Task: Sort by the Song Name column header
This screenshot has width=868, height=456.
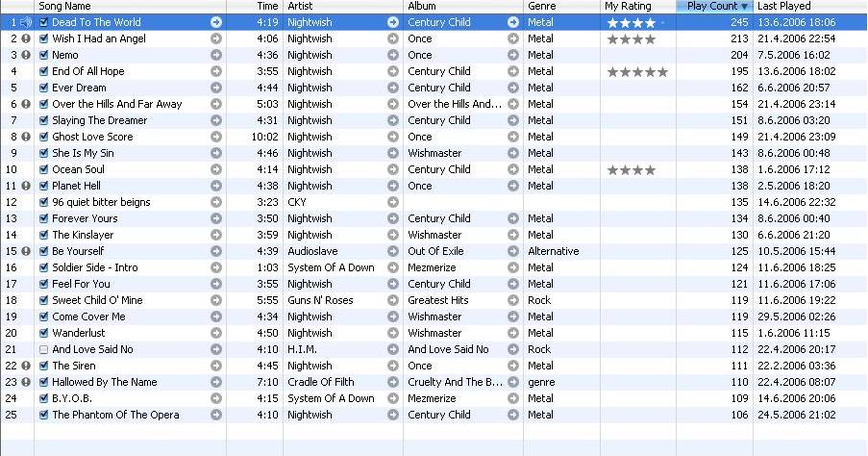Action: tap(130, 6)
